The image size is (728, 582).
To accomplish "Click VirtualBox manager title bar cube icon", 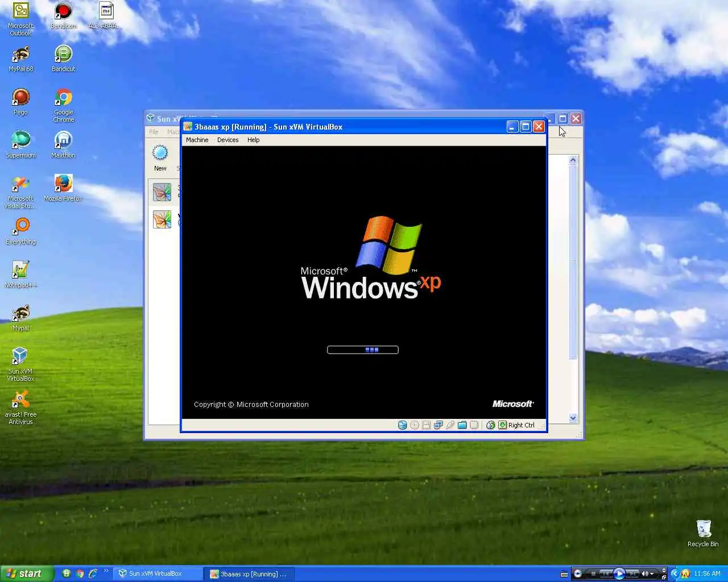I will coord(151,118).
